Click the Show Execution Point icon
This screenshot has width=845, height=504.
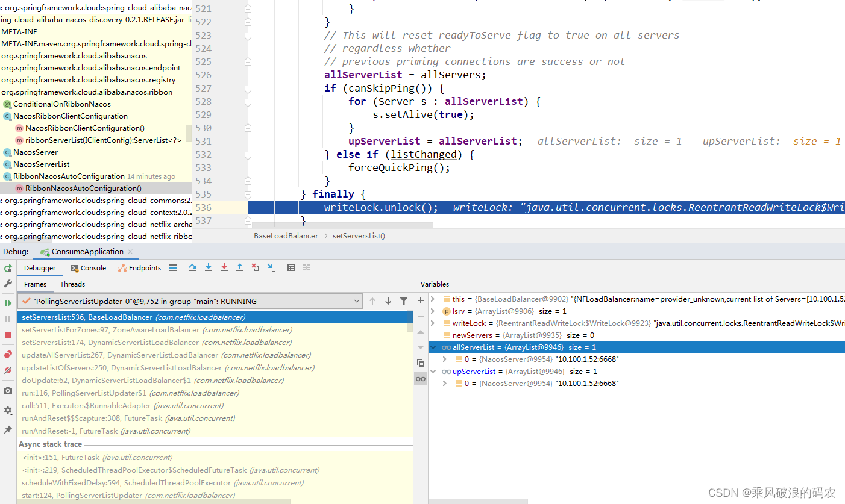173,267
